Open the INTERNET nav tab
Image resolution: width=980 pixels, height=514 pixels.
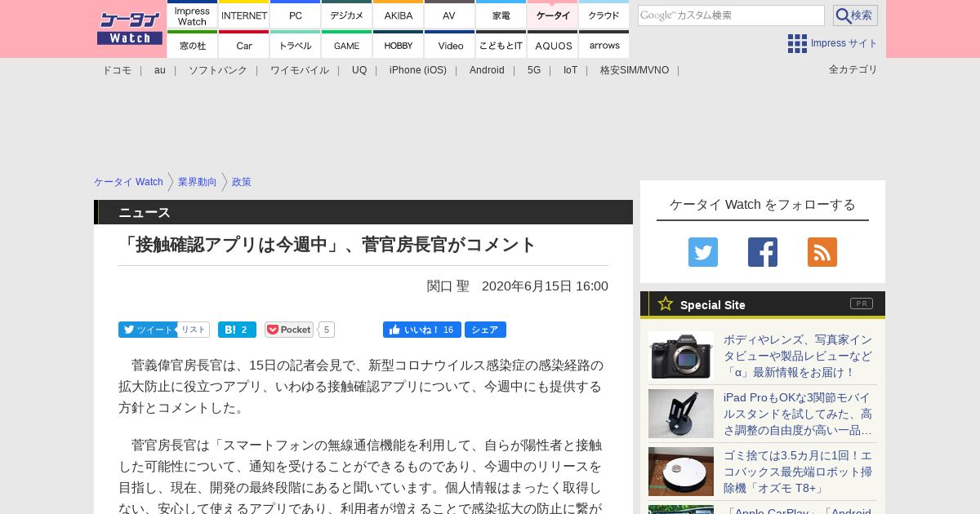click(244, 15)
